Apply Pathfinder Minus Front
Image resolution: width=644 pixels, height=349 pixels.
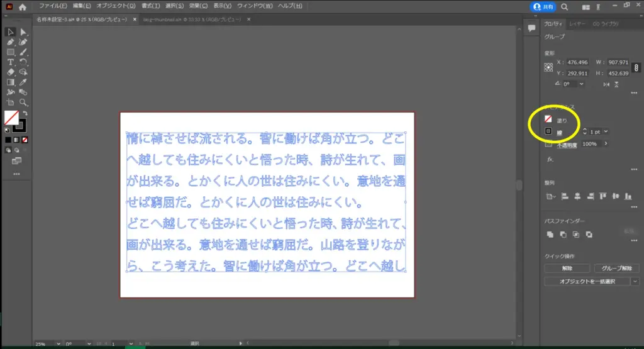click(563, 235)
